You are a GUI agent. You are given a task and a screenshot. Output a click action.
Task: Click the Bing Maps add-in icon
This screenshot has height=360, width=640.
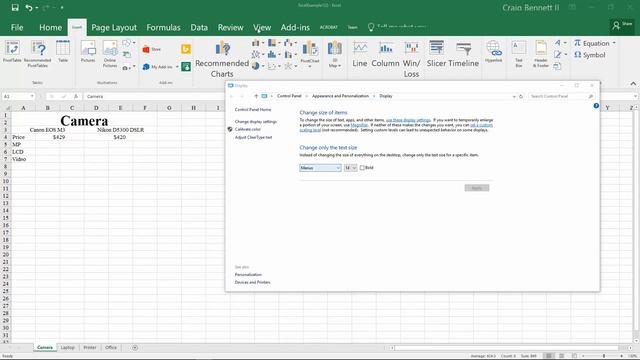186,49
